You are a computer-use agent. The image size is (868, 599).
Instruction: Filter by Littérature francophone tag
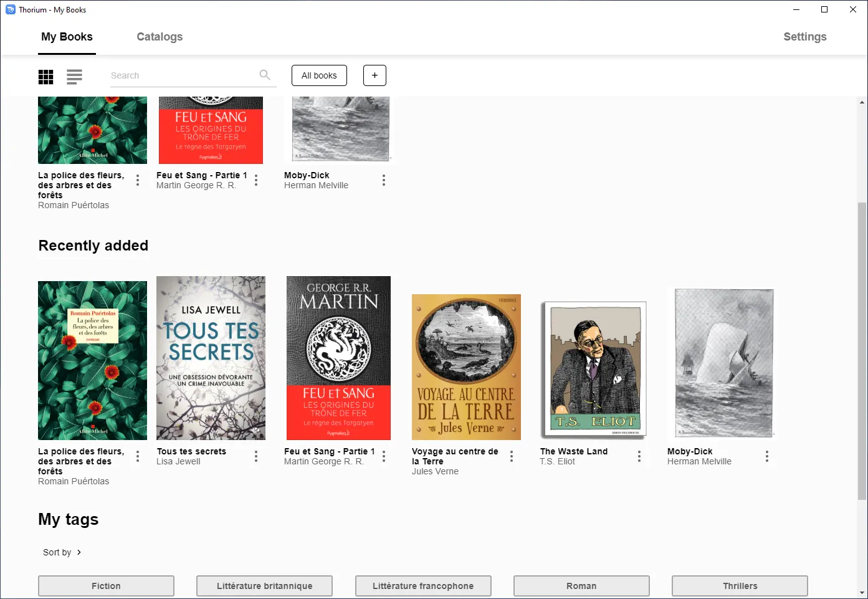pos(423,586)
